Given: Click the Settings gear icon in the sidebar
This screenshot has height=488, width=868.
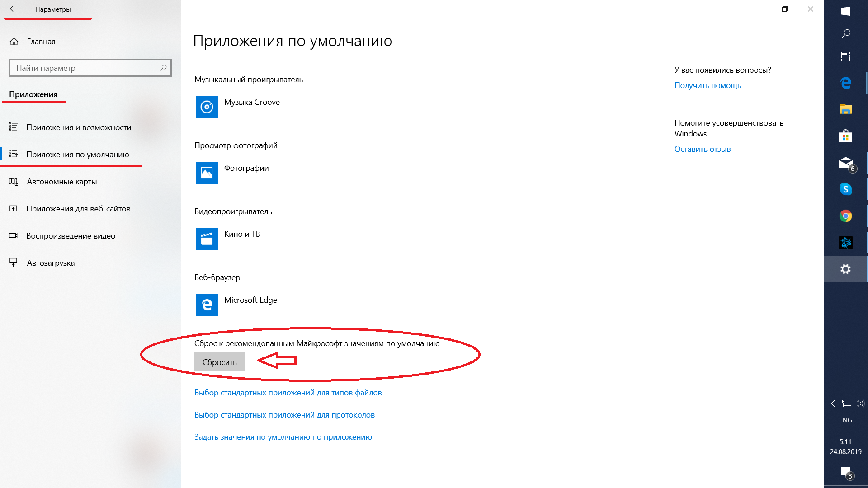Looking at the screenshot, I should [846, 269].
